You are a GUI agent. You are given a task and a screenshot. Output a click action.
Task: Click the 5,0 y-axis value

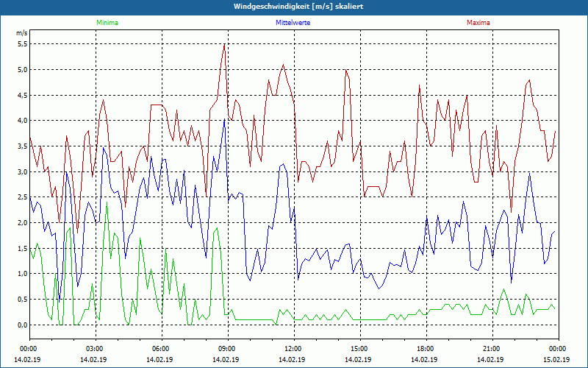click(x=23, y=69)
